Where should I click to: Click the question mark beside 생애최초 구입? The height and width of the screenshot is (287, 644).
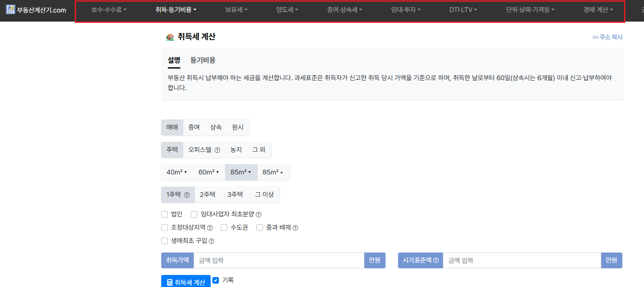point(211,241)
